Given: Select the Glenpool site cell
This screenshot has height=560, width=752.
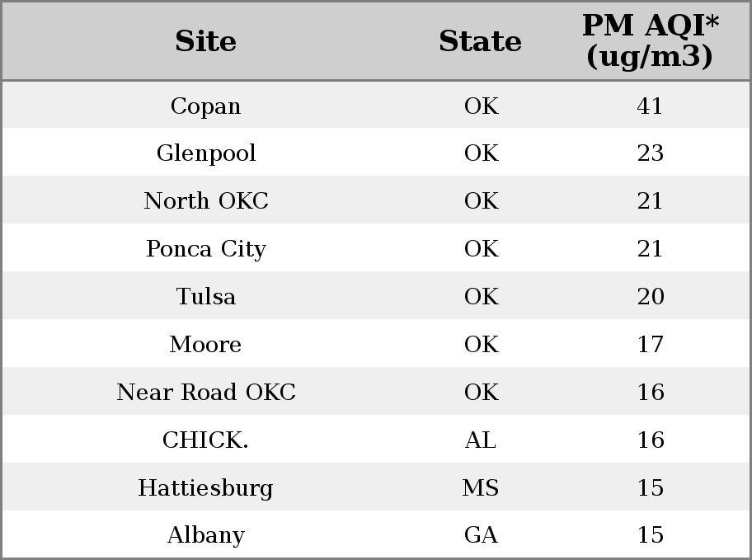Looking at the screenshot, I should pos(206,153).
